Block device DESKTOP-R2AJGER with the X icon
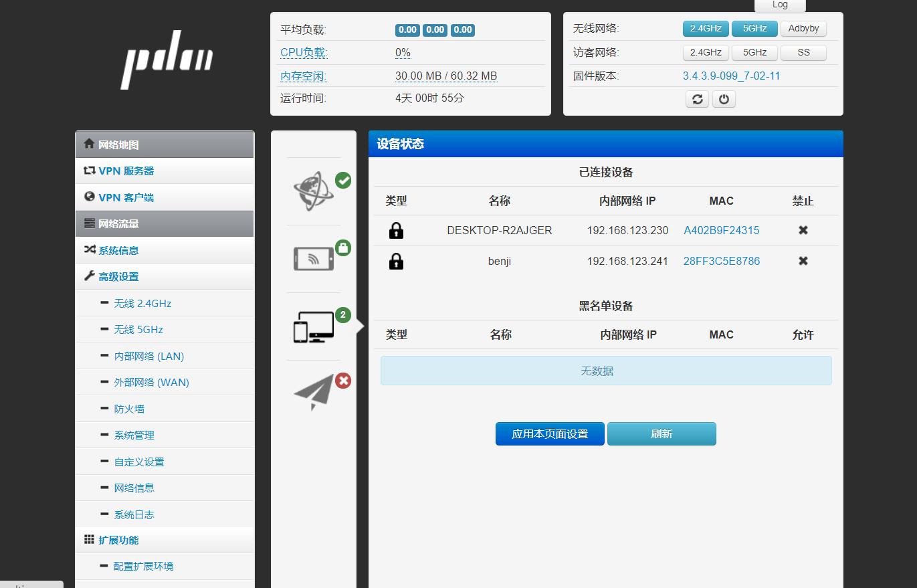This screenshot has width=917, height=588. pos(803,230)
